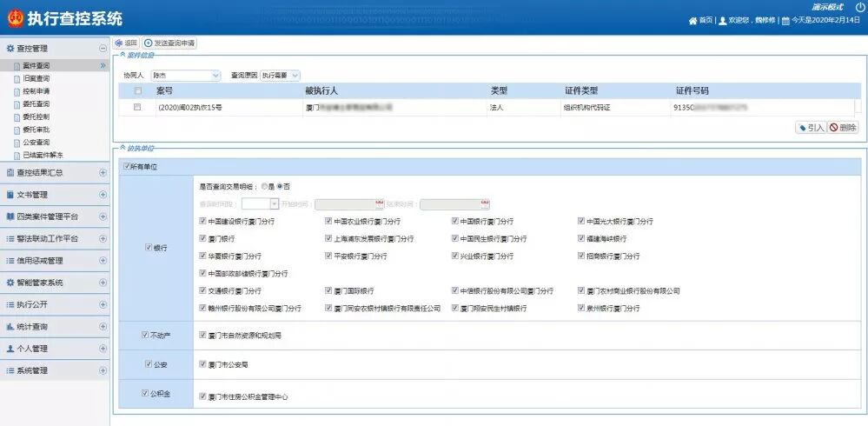Viewport: 868px width, 426px height.
Task: Click the list icon of 系统管理
Action: (x=10, y=370)
